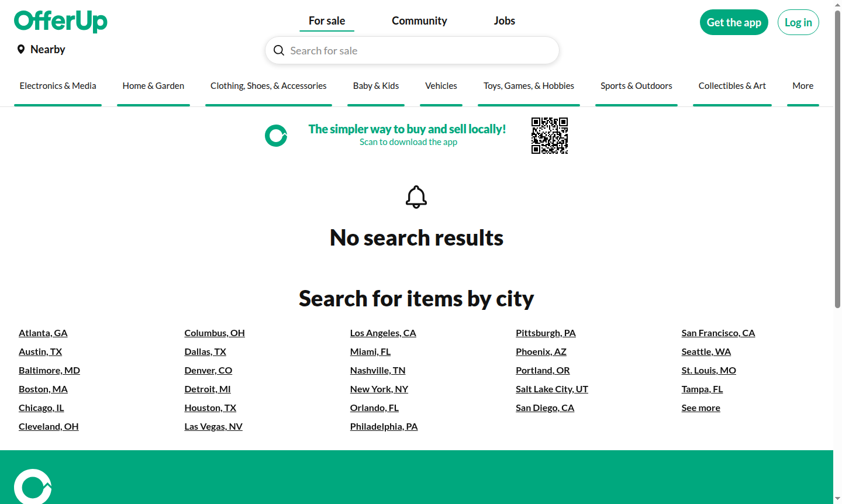Viewport: 842px width, 504px height.
Task: Open the Seattle, WA city link
Action: 706,351
